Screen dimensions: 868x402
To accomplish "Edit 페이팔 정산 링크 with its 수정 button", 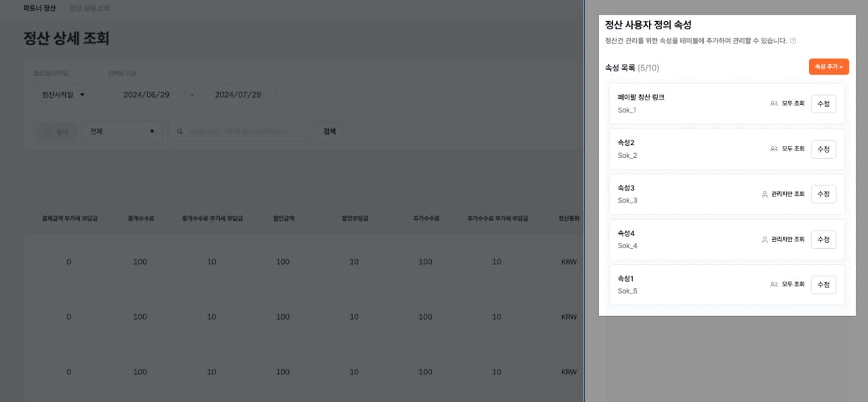I will pos(823,104).
